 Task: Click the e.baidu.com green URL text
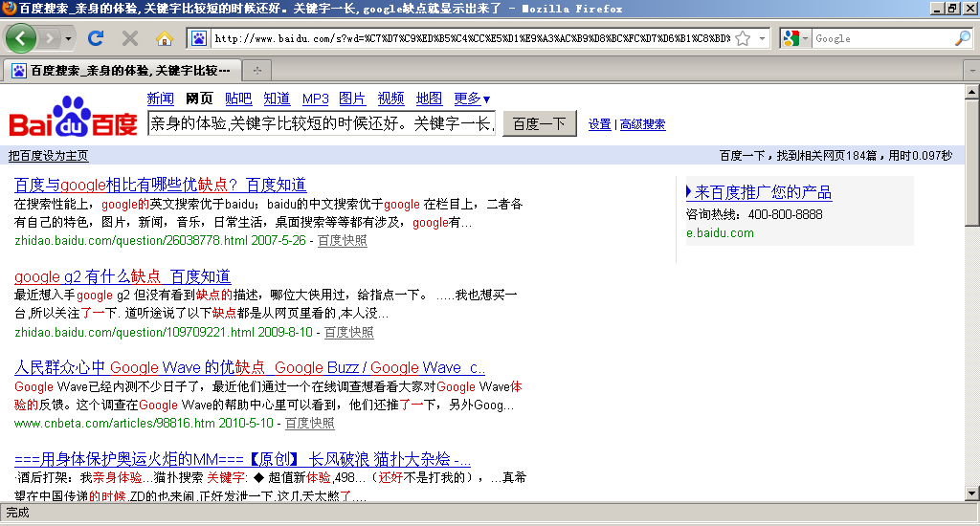click(x=720, y=233)
